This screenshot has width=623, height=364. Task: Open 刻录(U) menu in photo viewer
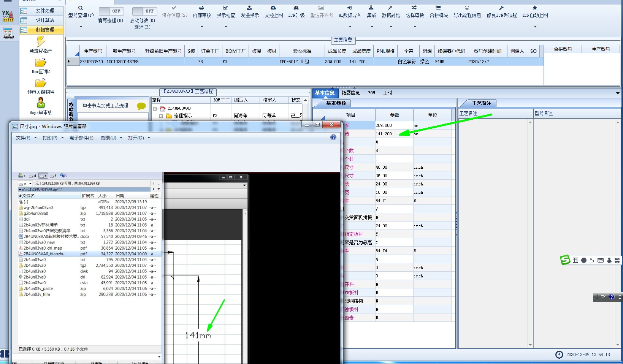pos(111,138)
